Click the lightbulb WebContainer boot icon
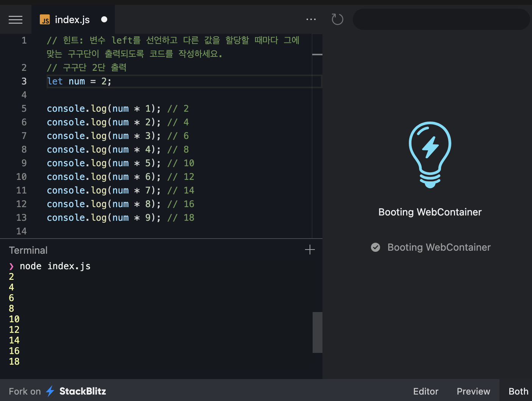This screenshot has width=532, height=401. pos(430,155)
